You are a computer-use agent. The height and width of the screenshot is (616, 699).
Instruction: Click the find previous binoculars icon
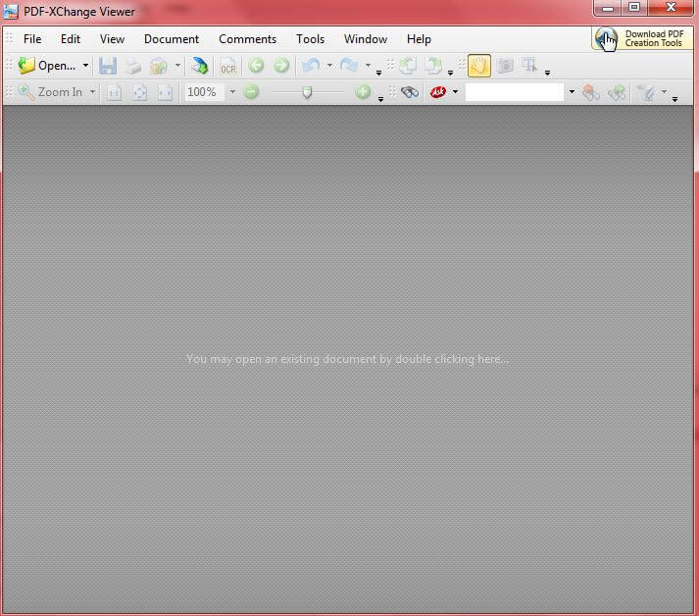pyautogui.click(x=591, y=92)
